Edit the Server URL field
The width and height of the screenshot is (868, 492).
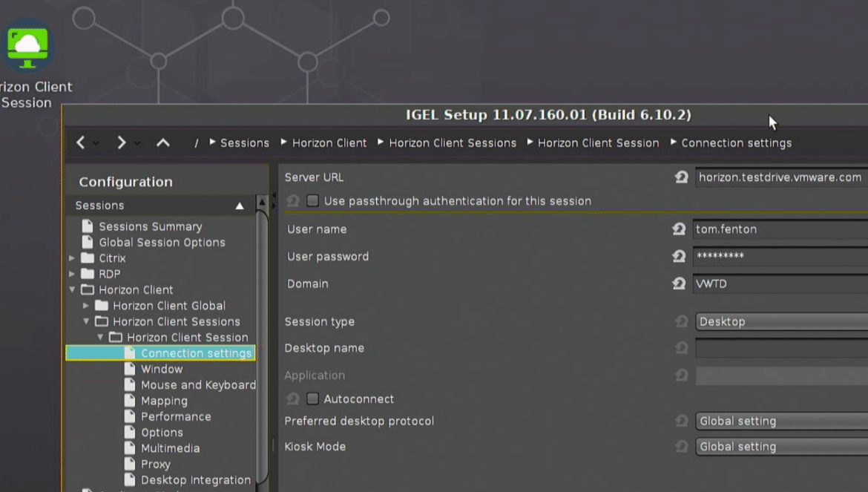tap(782, 177)
